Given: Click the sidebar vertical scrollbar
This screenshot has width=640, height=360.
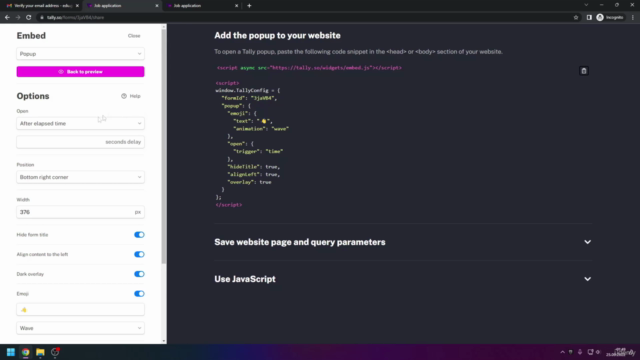Looking at the screenshot, I should (164, 147).
